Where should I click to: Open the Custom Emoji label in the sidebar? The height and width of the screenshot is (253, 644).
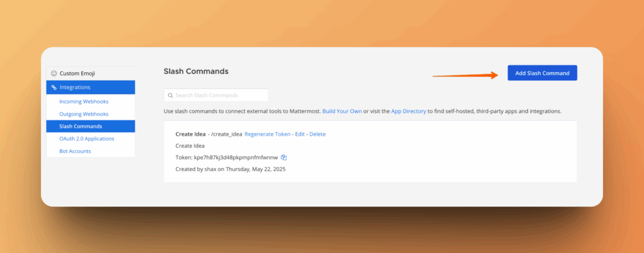pyautogui.click(x=77, y=73)
